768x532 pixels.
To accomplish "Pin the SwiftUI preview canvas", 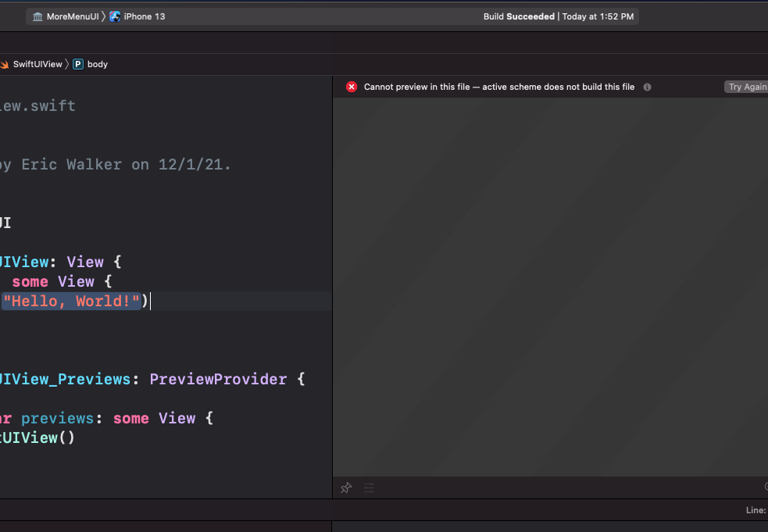I will pyautogui.click(x=346, y=487).
